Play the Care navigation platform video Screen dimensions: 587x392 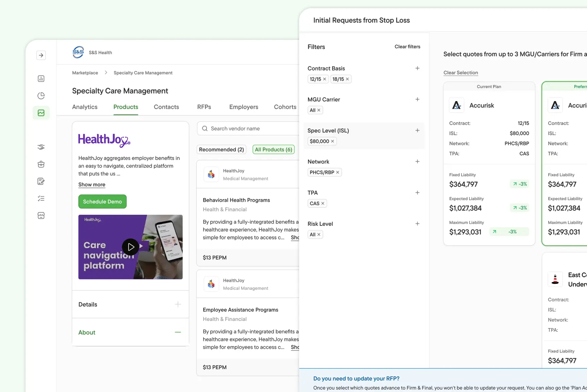pyautogui.click(x=131, y=247)
